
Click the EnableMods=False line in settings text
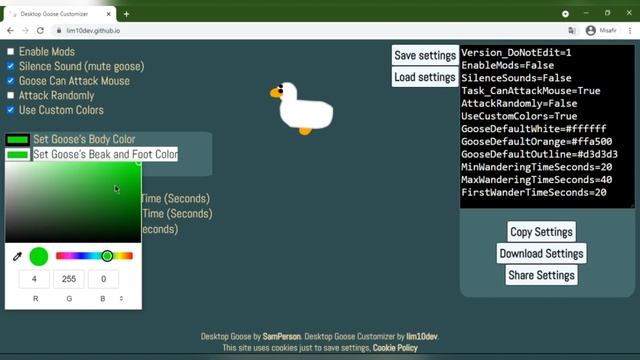click(508, 65)
